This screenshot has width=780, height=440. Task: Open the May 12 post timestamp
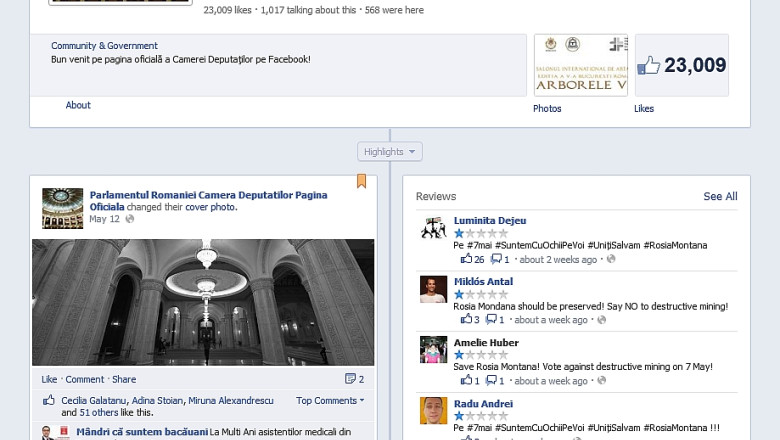pos(104,219)
